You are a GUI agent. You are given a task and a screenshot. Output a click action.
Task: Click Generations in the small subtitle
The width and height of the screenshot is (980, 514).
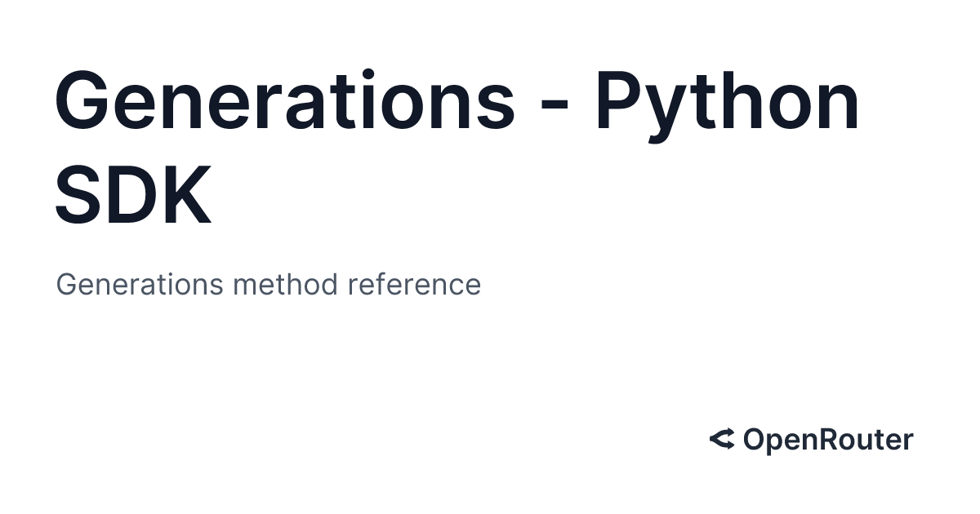click(x=140, y=285)
